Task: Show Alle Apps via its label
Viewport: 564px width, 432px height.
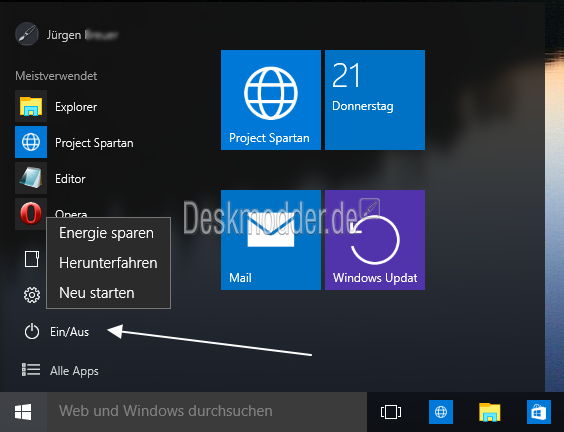Action: tap(74, 371)
